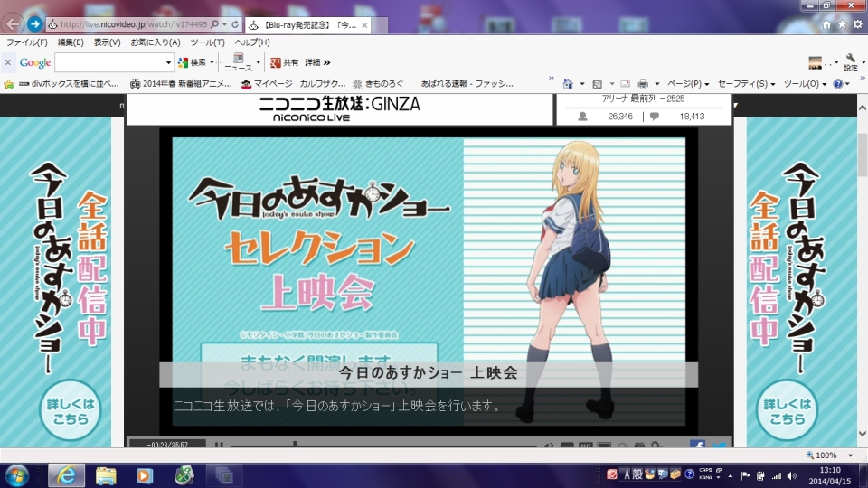Open the マイページ favorite link
Viewport: 868px width, 488px height.
pyautogui.click(x=267, y=83)
